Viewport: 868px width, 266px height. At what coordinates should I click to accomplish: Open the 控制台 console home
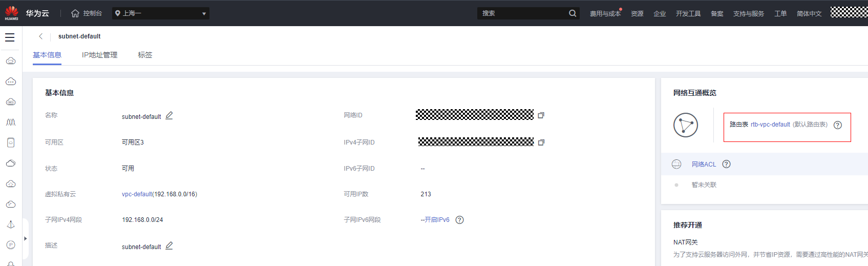(87, 13)
